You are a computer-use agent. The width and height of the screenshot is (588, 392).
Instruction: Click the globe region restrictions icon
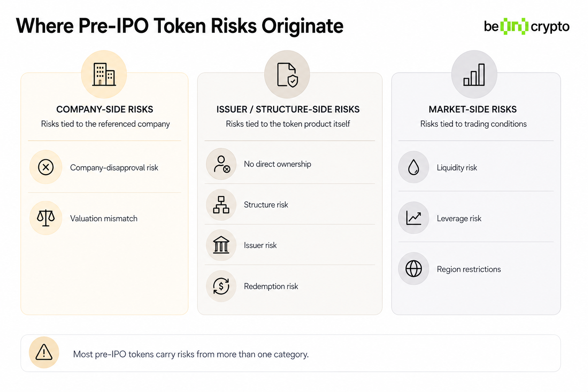[413, 269]
